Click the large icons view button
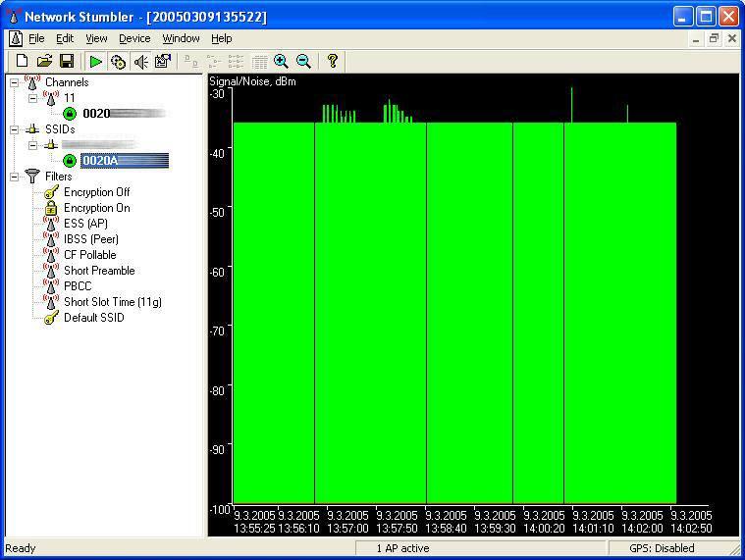This screenshot has height=560, width=745. point(191,61)
